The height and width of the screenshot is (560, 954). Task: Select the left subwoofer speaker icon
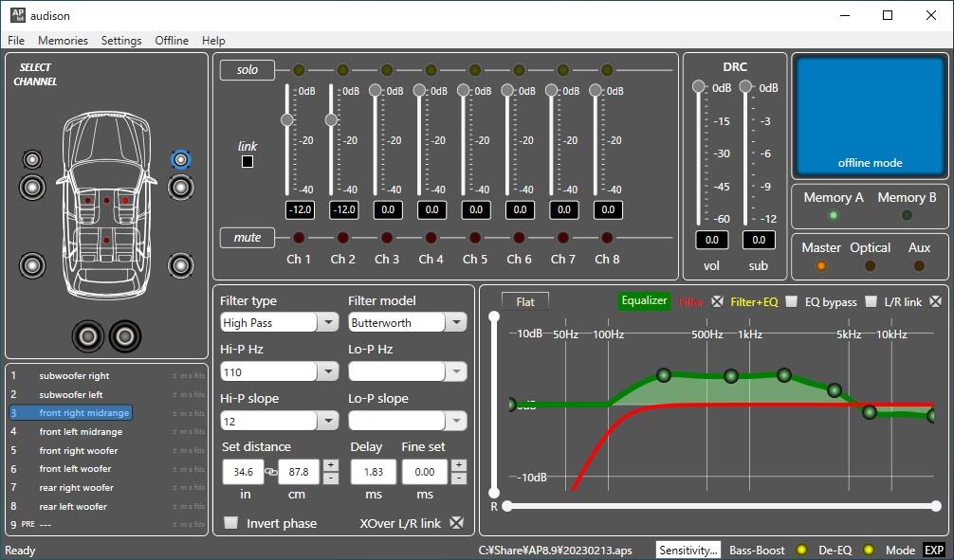pyautogui.click(x=87, y=335)
